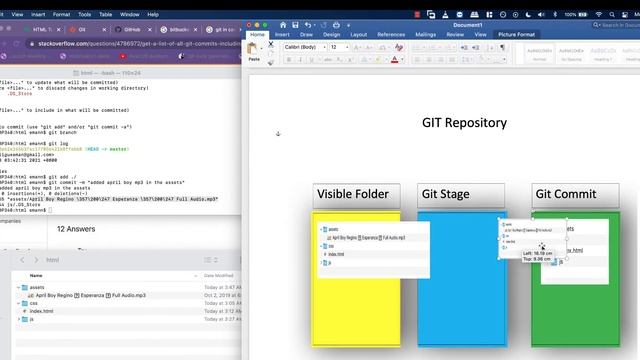This screenshot has width=640, height=360.
Task: Open the Paste options dropdown arrow
Action: tap(262, 49)
